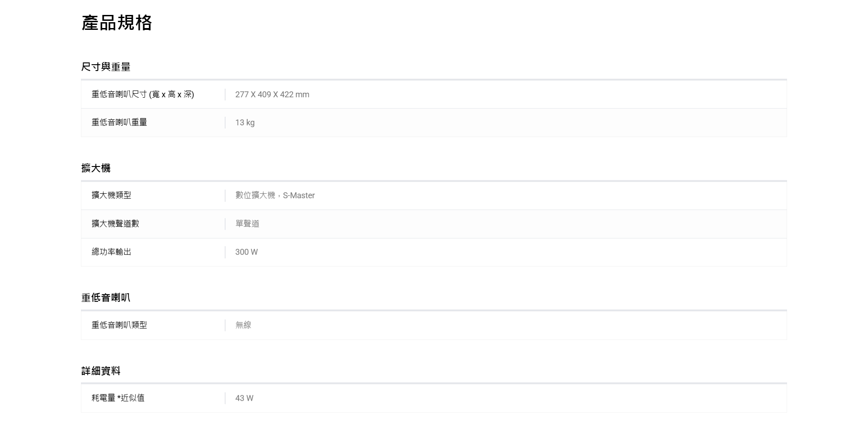Click the S-Master text in amplifier type
Image resolution: width=868 pixels, height=428 pixels.
tap(299, 195)
